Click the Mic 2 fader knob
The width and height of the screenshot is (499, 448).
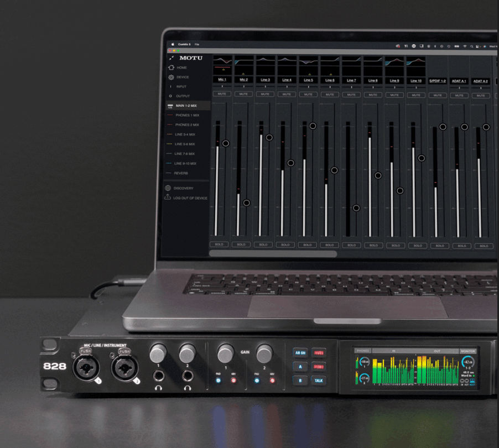tap(246, 203)
